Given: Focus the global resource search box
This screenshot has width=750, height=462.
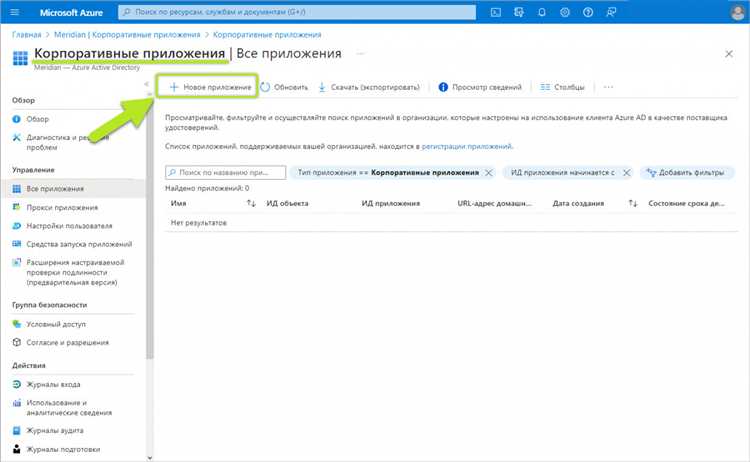Looking at the screenshot, I should click(x=297, y=12).
